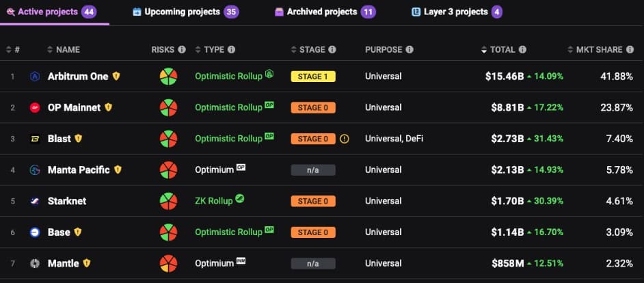Click the info icon beside MKT SHARE

click(x=630, y=50)
